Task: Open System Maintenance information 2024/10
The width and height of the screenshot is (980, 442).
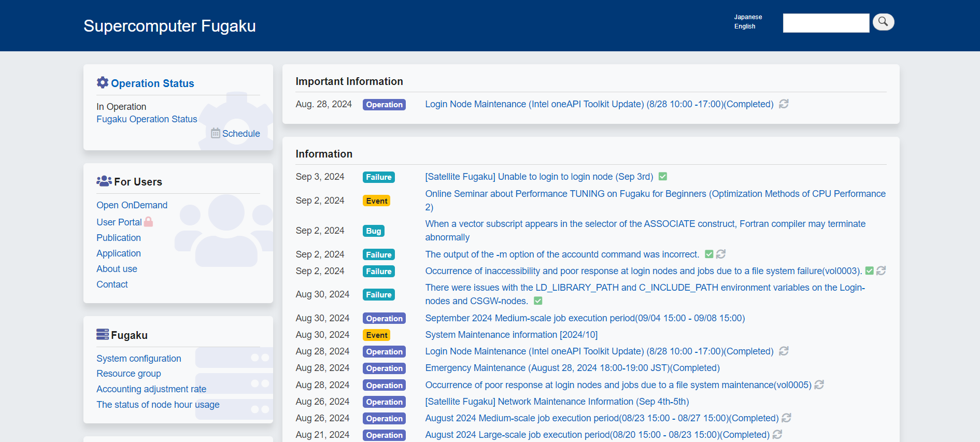Action: (511, 335)
